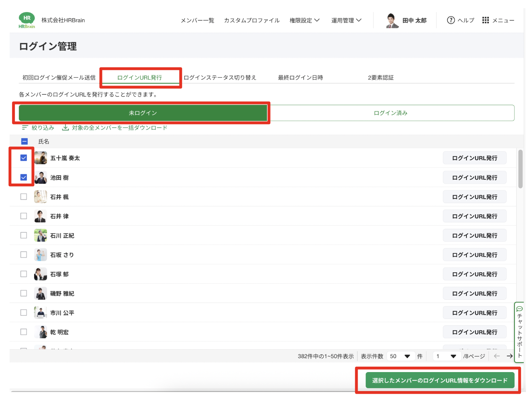Click the bulk download icon for all members
The image size is (532, 402).
click(x=66, y=128)
